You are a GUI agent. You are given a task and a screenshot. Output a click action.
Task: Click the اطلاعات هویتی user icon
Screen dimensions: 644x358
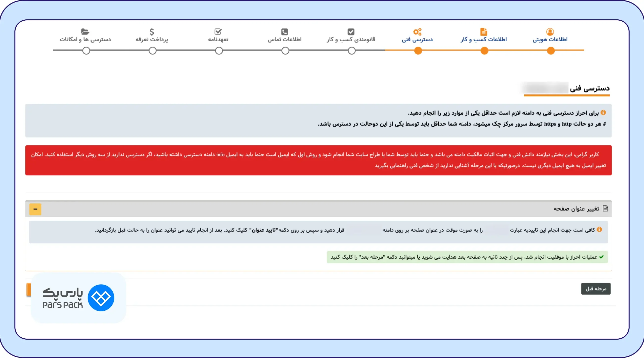[x=550, y=31]
